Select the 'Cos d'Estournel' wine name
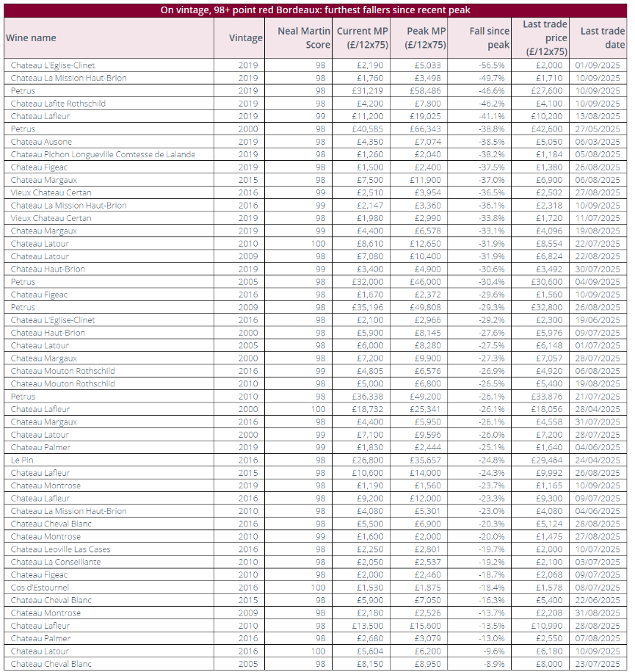 (x=40, y=587)
